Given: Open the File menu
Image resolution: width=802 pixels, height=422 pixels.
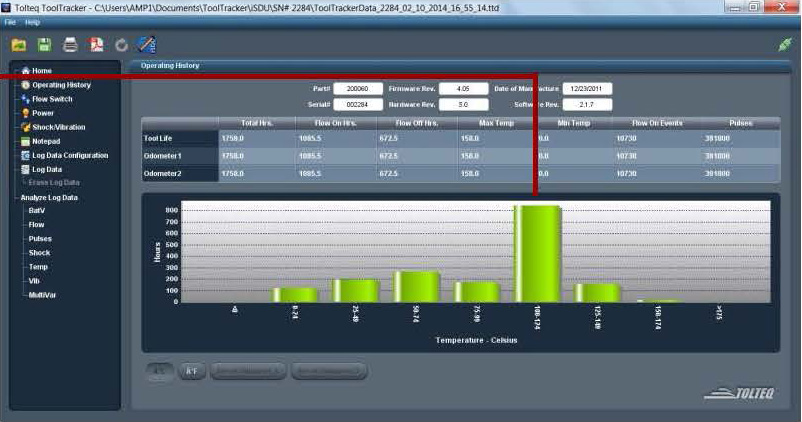Looking at the screenshot, I should tap(10, 22).
